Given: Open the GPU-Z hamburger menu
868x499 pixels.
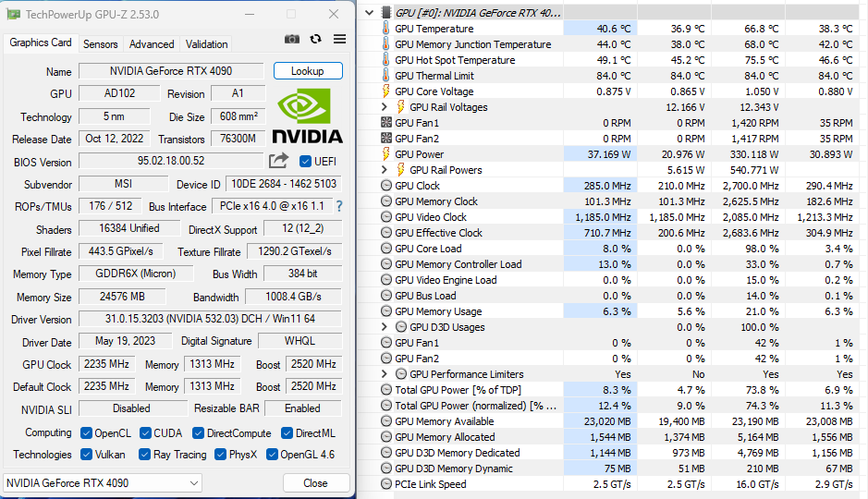Looking at the screenshot, I should pyautogui.click(x=339, y=39).
